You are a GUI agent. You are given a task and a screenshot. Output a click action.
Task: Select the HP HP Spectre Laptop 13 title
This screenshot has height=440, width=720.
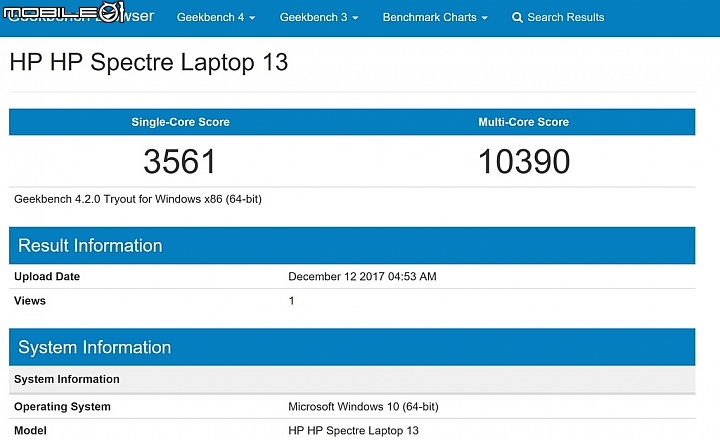coord(149,62)
